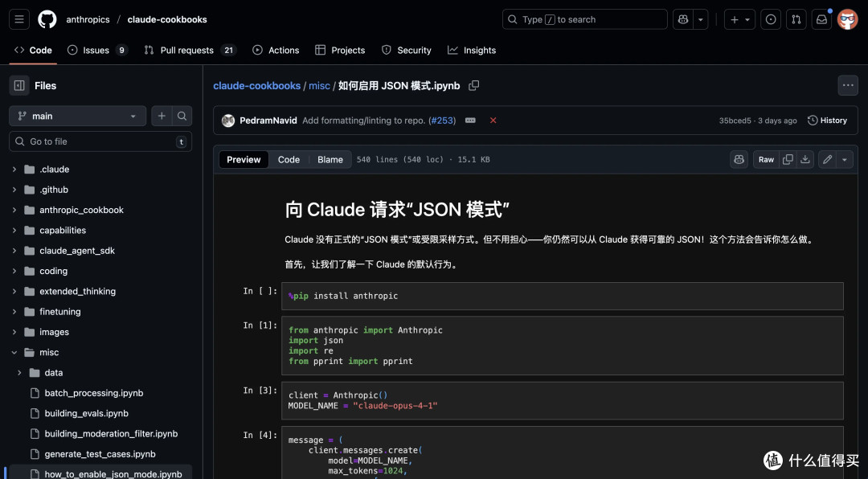868x479 pixels.
Task: Switch to the Projects tab
Action: pyautogui.click(x=340, y=50)
